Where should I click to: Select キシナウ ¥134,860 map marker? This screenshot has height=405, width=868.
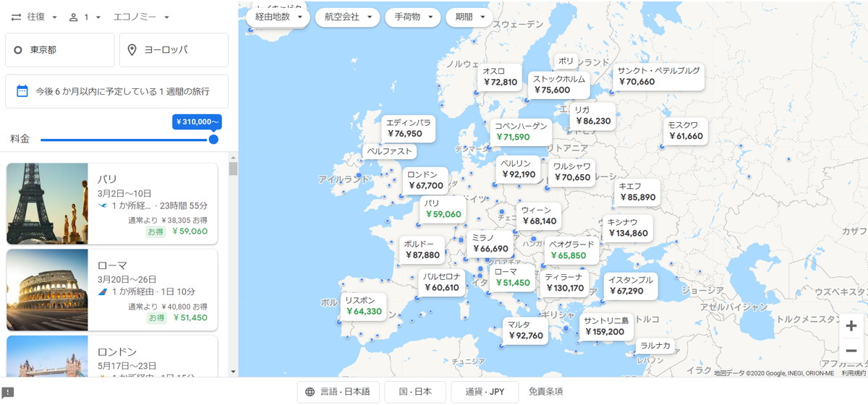[x=628, y=228]
